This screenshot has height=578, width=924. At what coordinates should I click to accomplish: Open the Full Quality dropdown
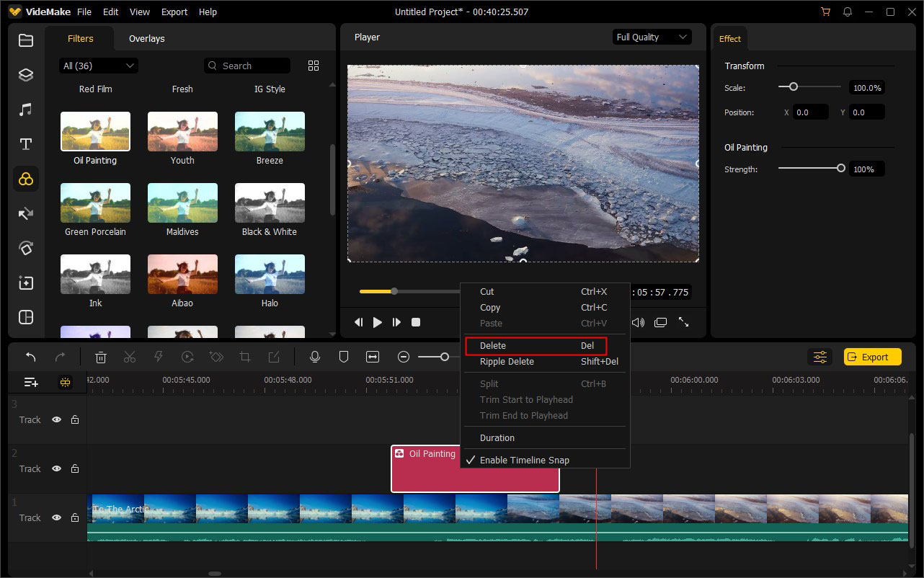(652, 37)
